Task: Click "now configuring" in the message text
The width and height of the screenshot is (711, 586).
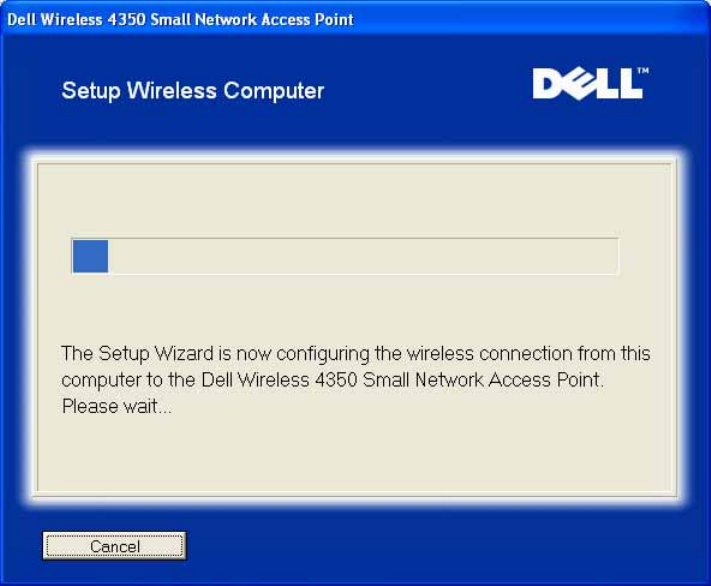Action: [274, 354]
